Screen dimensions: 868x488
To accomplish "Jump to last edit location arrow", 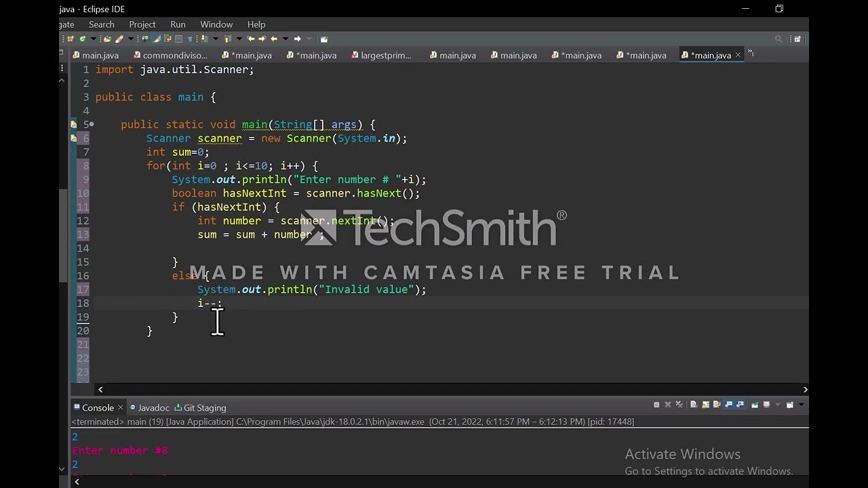I will [x=250, y=39].
